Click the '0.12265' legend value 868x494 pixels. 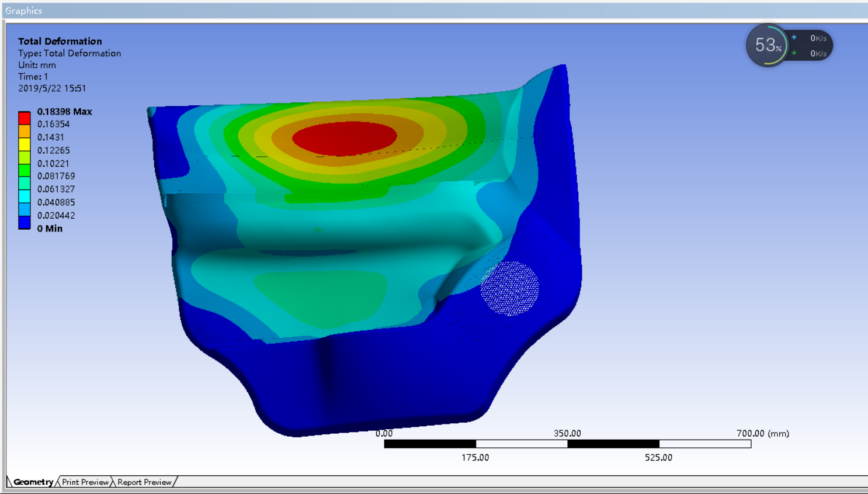pyautogui.click(x=53, y=150)
